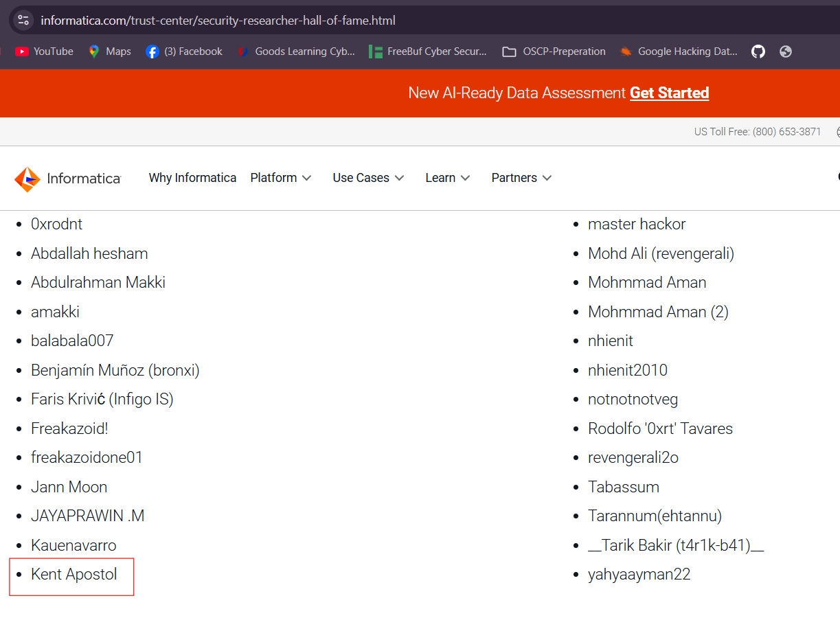Click the Get Started banner link
The height and width of the screenshot is (618, 840).
tap(669, 93)
